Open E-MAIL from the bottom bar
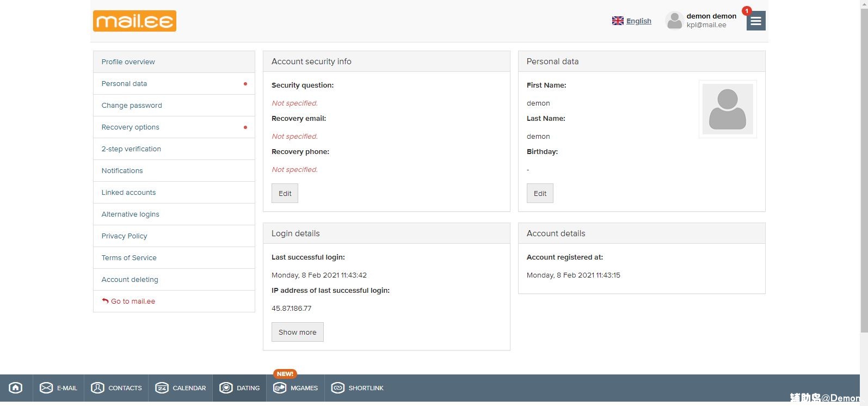Image resolution: width=868 pixels, height=406 pixels. coord(58,388)
